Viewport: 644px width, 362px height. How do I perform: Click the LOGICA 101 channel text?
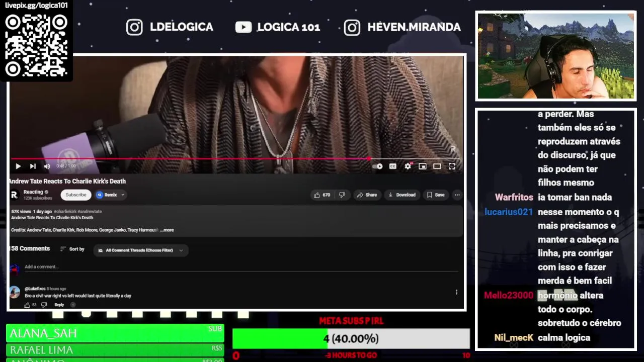point(289,27)
